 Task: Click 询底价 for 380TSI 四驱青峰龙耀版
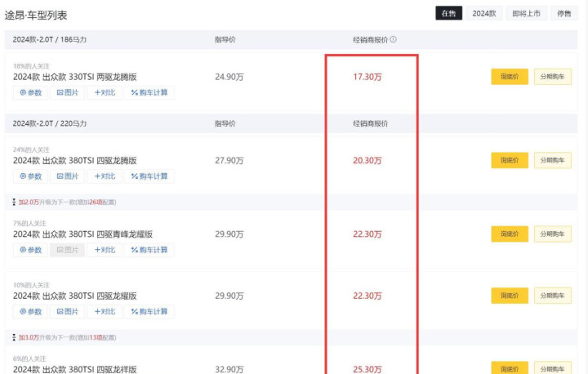510,234
